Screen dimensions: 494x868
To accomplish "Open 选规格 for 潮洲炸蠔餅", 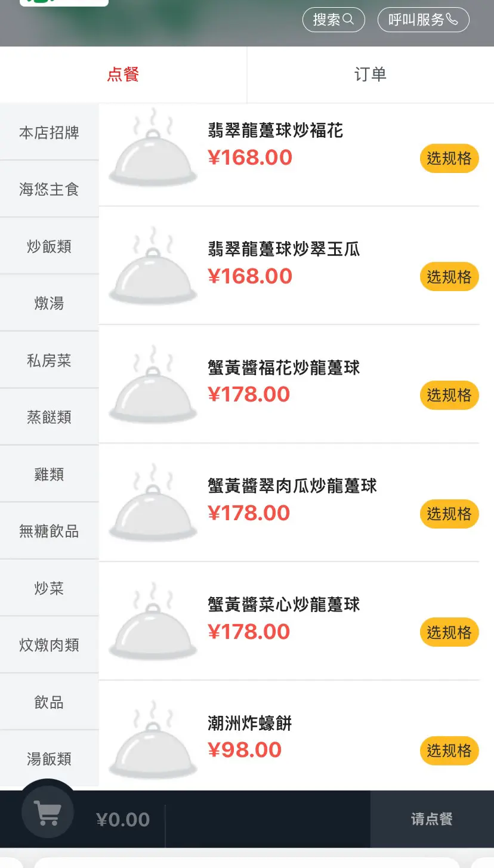I will click(449, 750).
